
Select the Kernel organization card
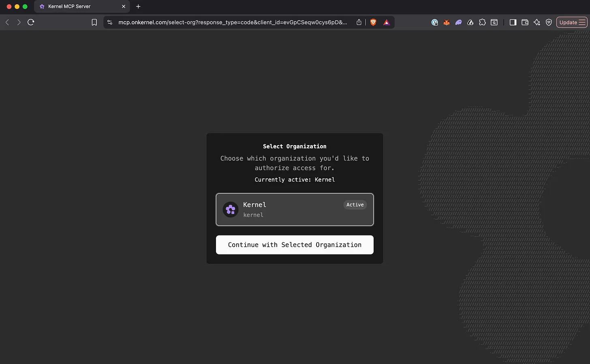coord(295,210)
